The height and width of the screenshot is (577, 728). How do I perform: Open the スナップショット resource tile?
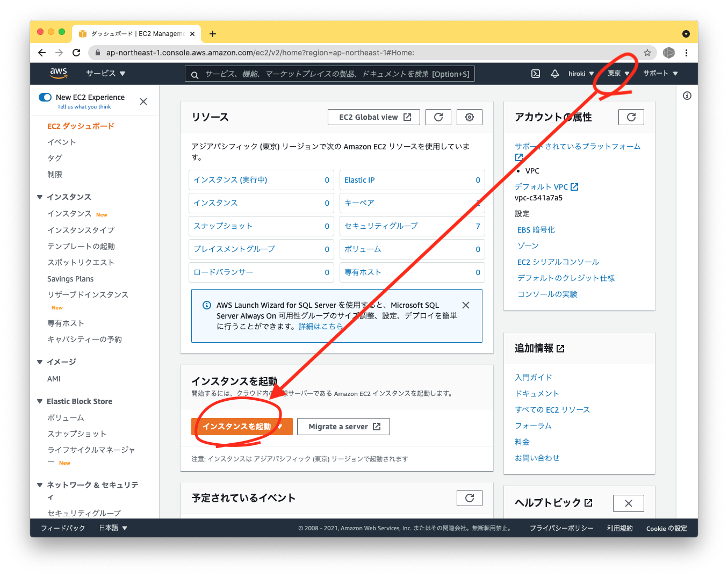point(261,226)
